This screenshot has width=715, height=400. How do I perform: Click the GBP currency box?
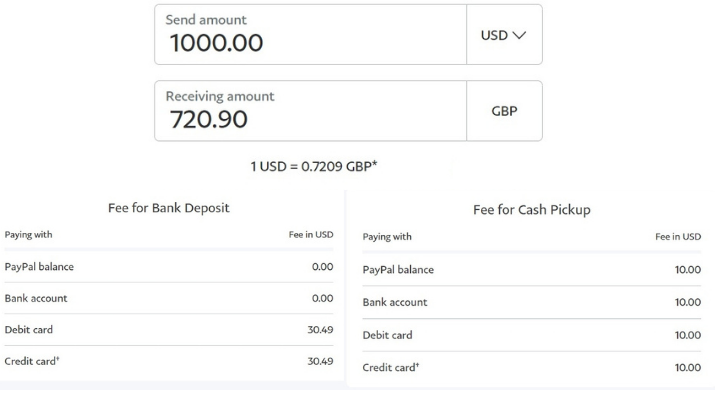[504, 111]
